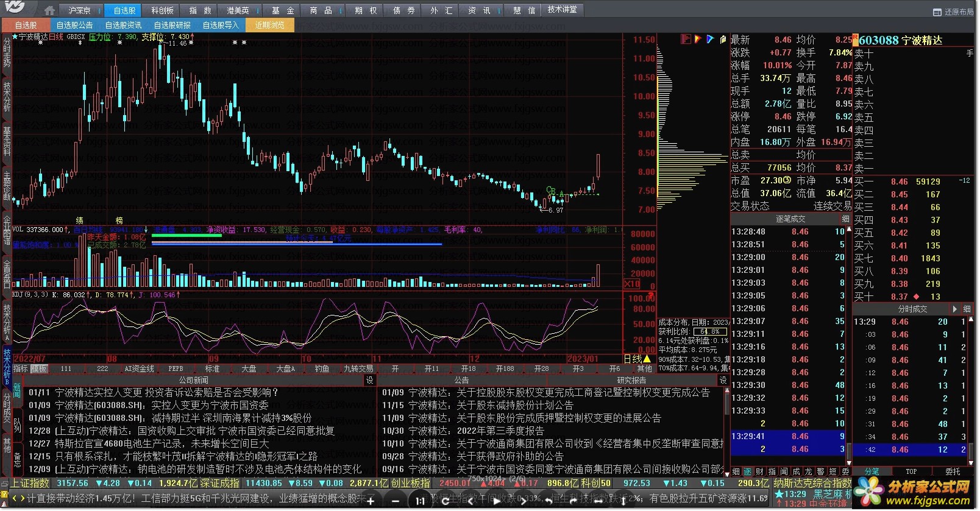Switch to 自选股导入 sub tab

tap(221, 25)
